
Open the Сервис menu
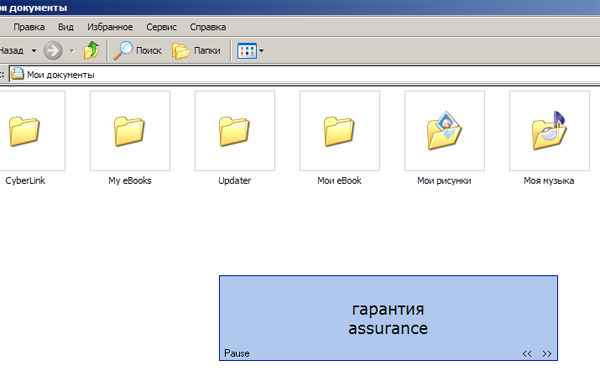161,27
